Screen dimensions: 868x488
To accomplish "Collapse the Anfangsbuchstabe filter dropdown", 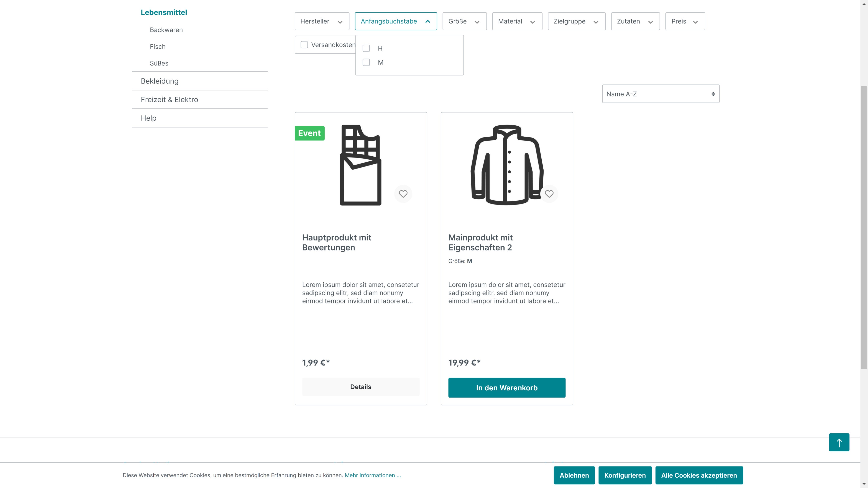I will [396, 21].
